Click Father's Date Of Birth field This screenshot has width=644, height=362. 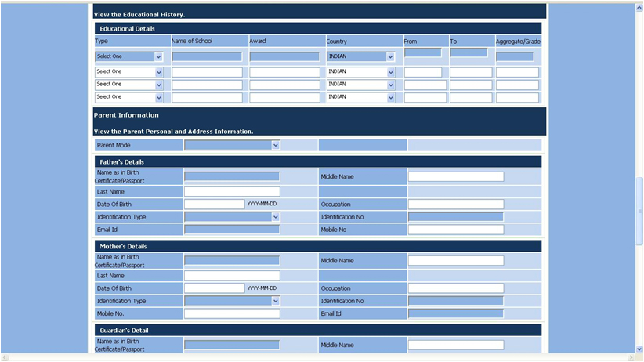pos(215,205)
